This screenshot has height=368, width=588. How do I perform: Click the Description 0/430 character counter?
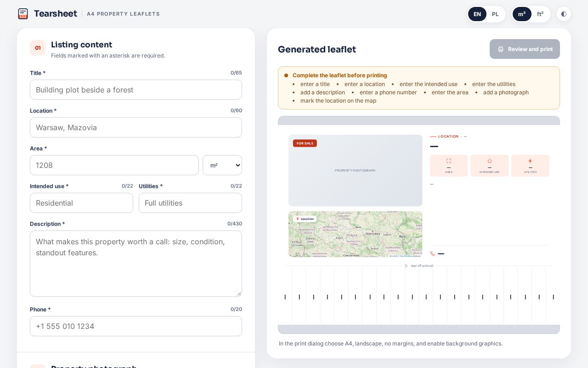(235, 224)
